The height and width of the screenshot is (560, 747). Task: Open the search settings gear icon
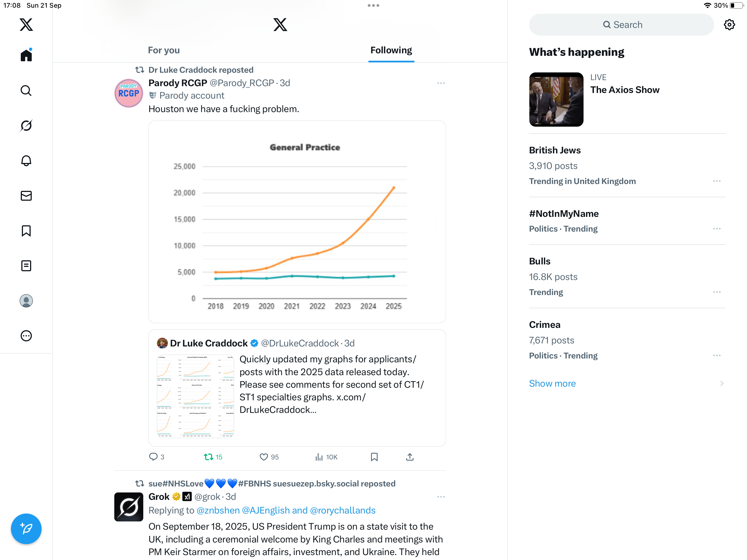coord(729,25)
